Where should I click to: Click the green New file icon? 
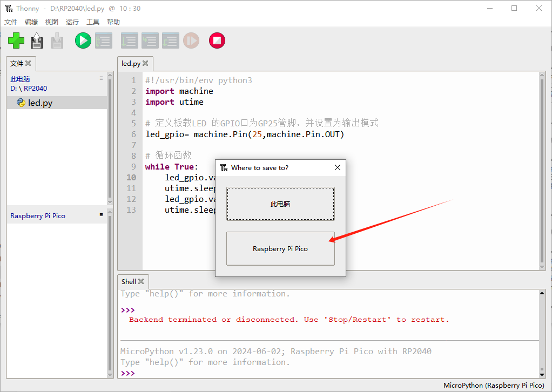[x=16, y=40]
